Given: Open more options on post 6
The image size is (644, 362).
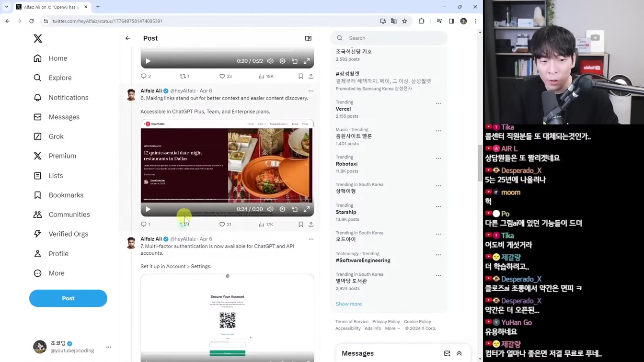Looking at the screenshot, I should (311, 91).
